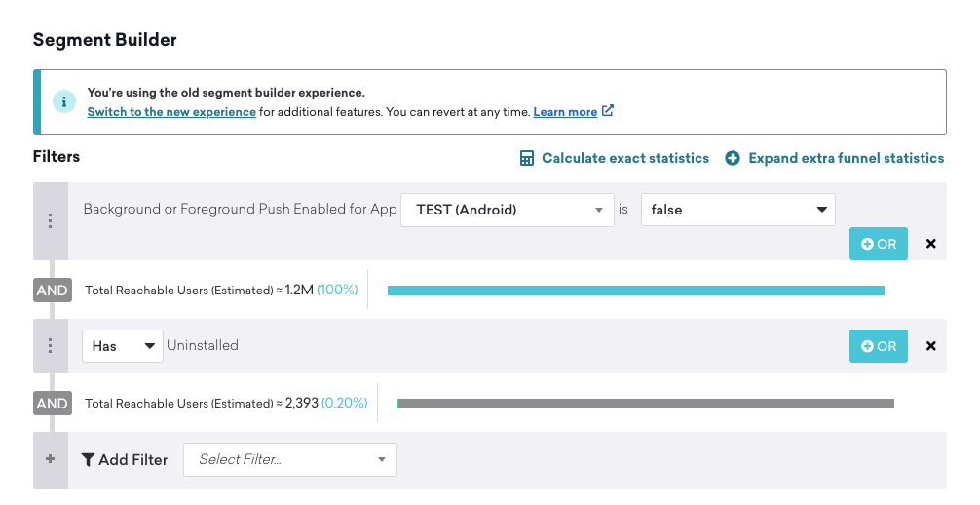Click the Add Filter label
Image resolution: width=980 pixels, height=505 pixels.
pos(133,460)
